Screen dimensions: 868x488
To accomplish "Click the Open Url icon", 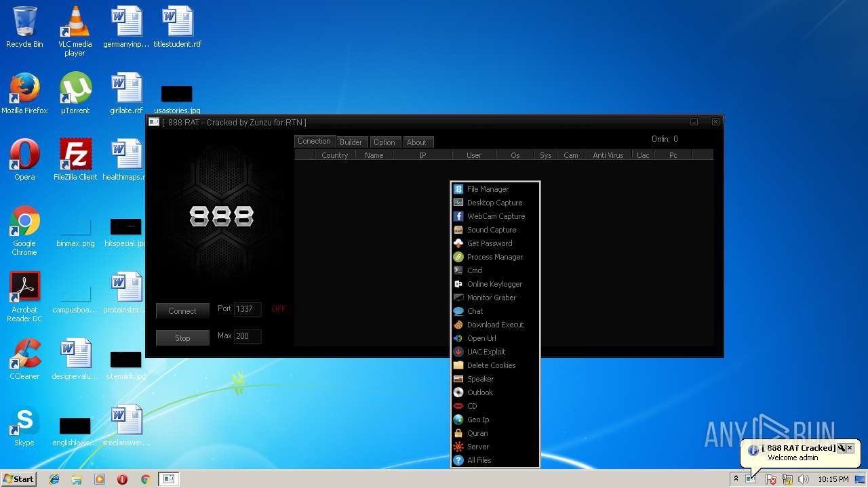I will click(458, 338).
